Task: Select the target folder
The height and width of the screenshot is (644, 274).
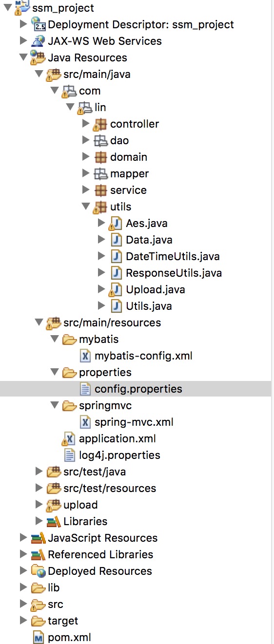Action: [55, 621]
